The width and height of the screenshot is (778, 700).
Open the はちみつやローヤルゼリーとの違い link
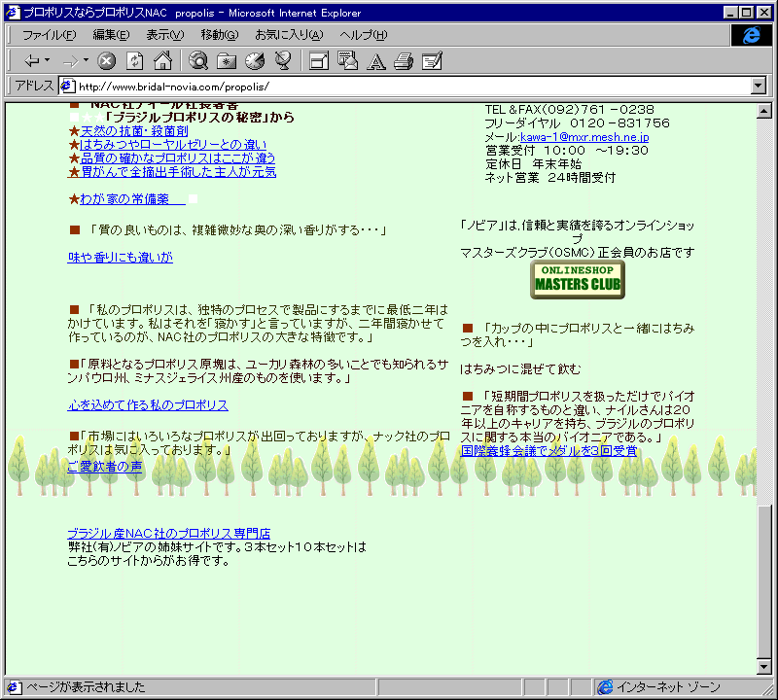click(173, 144)
